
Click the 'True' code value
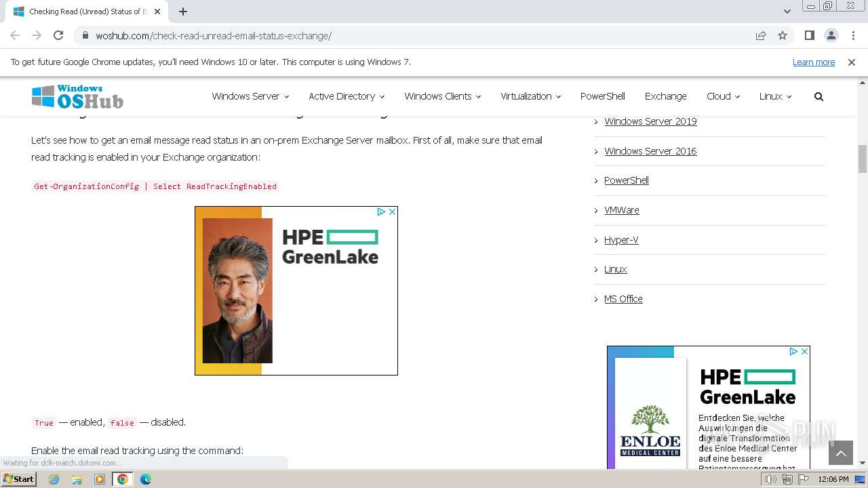coord(44,422)
